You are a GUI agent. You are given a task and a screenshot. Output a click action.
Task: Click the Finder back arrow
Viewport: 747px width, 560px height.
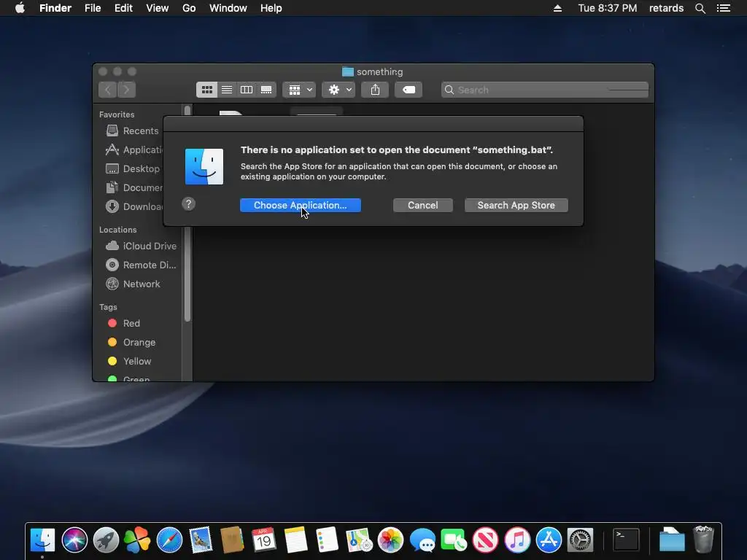(x=108, y=90)
